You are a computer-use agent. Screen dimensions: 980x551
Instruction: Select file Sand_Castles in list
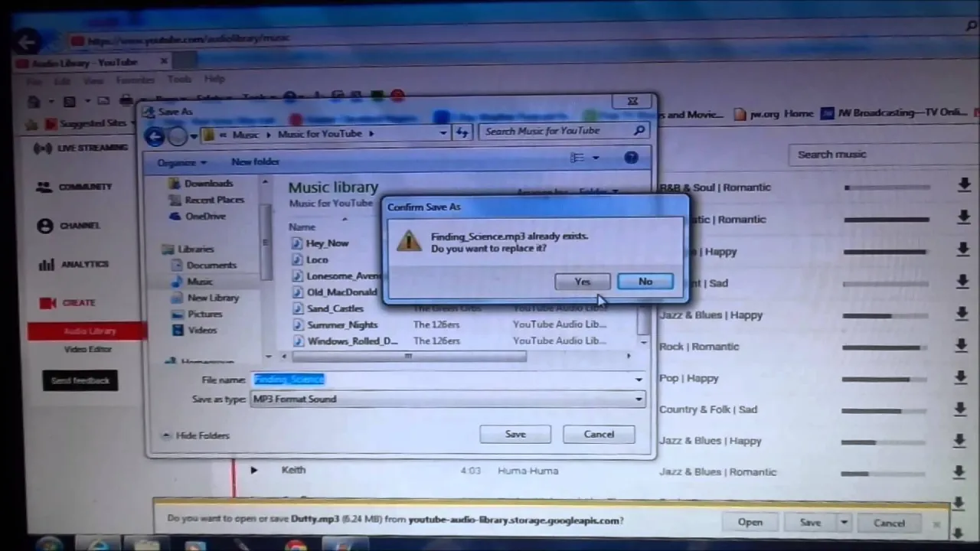(x=335, y=308)
